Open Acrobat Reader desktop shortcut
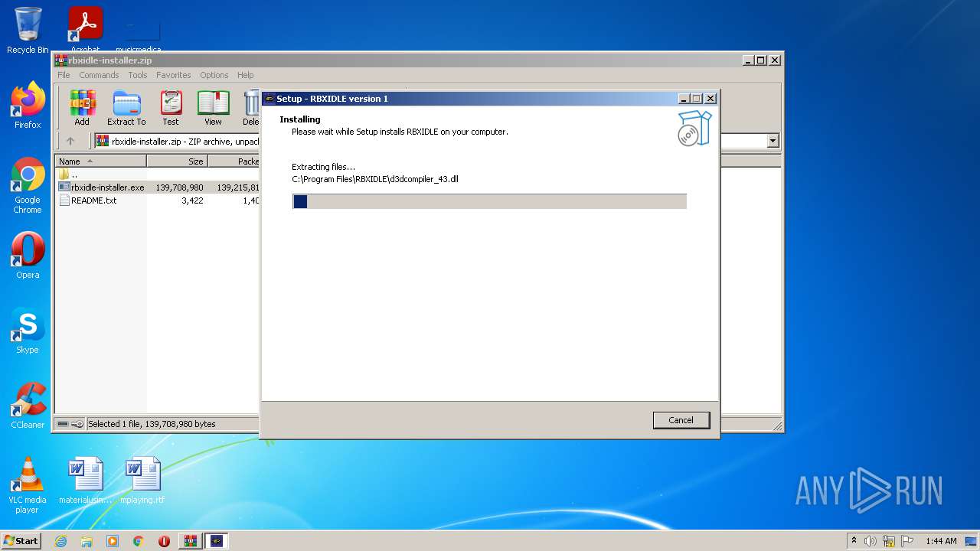The image size is (980, 551). tap(86, 29)
